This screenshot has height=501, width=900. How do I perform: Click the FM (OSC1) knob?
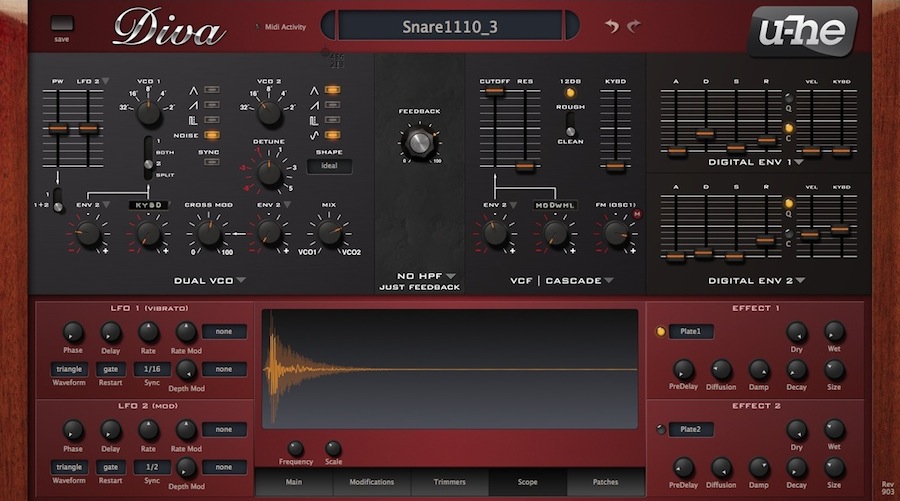(x=615, y=233)
